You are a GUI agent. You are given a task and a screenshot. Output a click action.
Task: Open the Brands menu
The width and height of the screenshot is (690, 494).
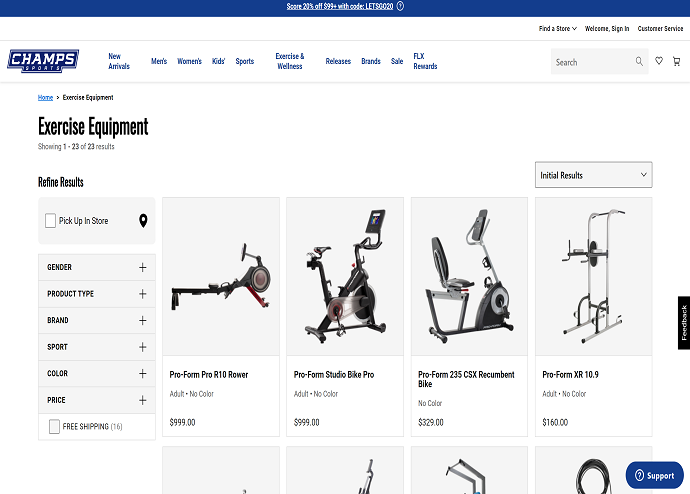pos(371,61)
